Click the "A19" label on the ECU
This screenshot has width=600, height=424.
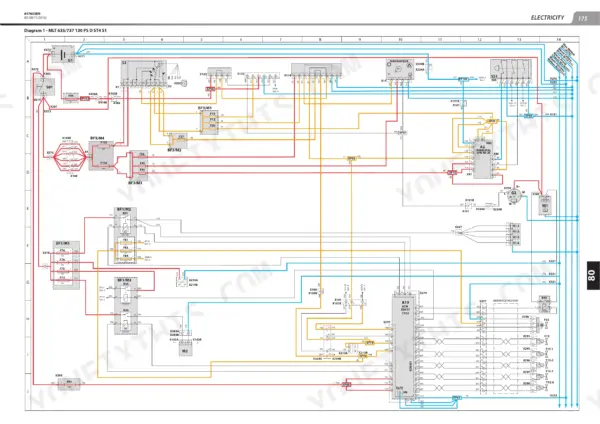coord(405,303)
